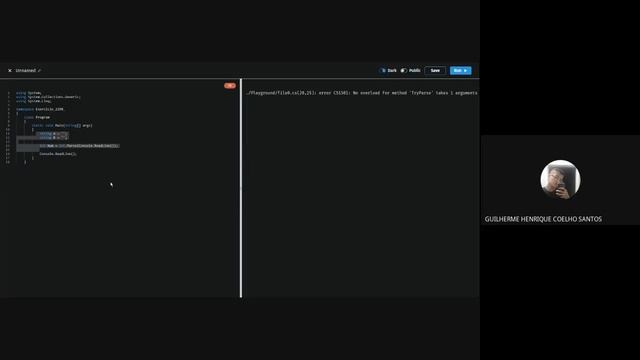Place cursor on the 'class Program' line
Image resolution: width=640 pixels, height=360 pixels.
coord(37,118)
